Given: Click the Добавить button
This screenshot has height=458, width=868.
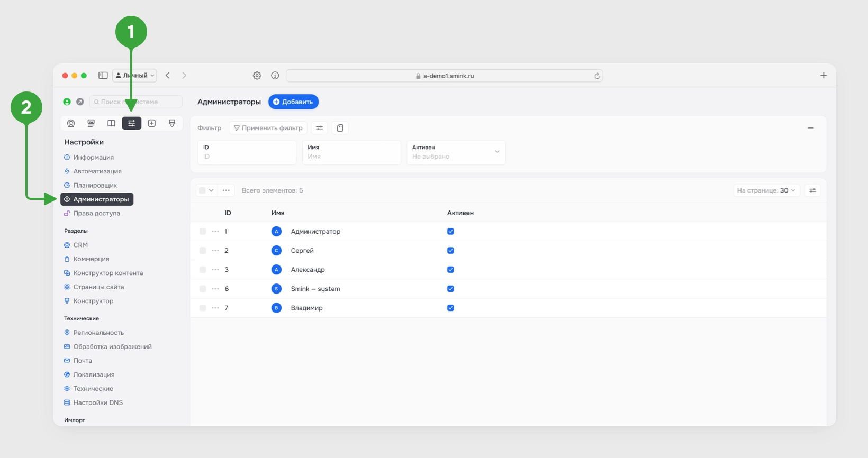Looking at the screenshot, I should tap(293, 102).
